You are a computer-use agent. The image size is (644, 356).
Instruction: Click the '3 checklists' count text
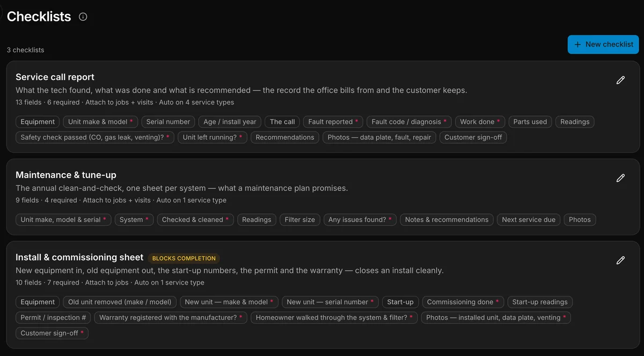click(26, 50)
